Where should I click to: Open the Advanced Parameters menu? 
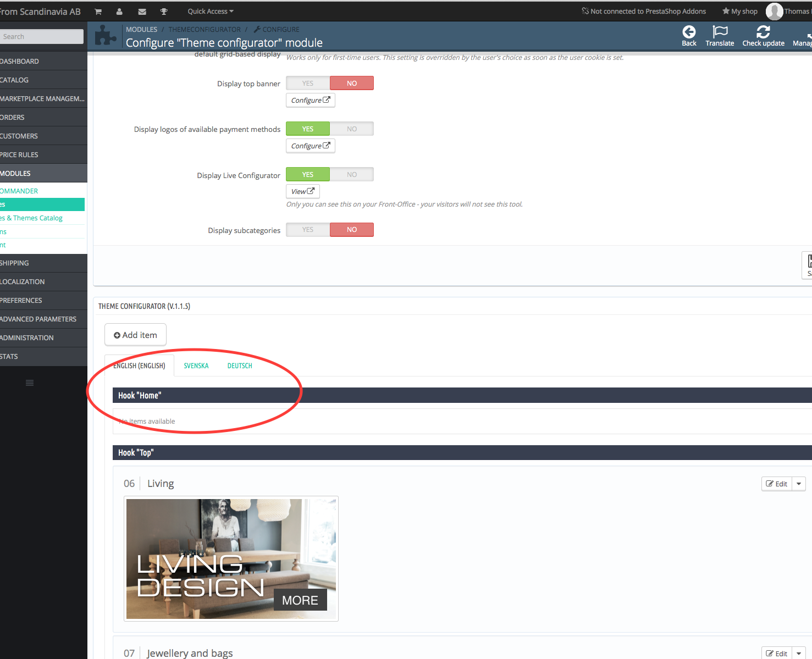pyautogui.click(x=43, y=319)
